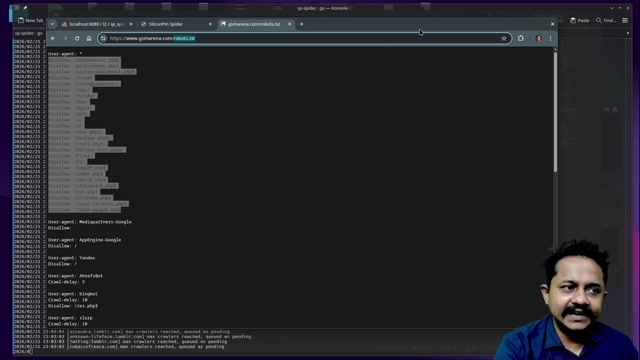Open the browser three-dot menu

click(551, 38)
